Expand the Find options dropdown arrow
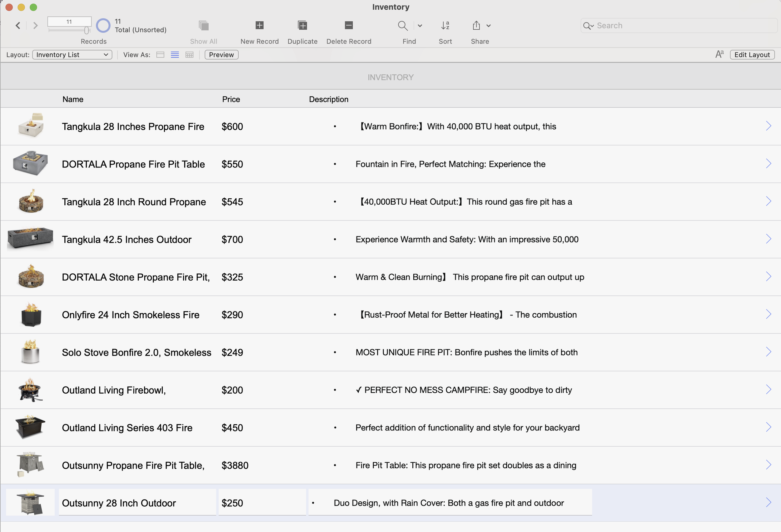Screen dimensions: 781x532 420,26
